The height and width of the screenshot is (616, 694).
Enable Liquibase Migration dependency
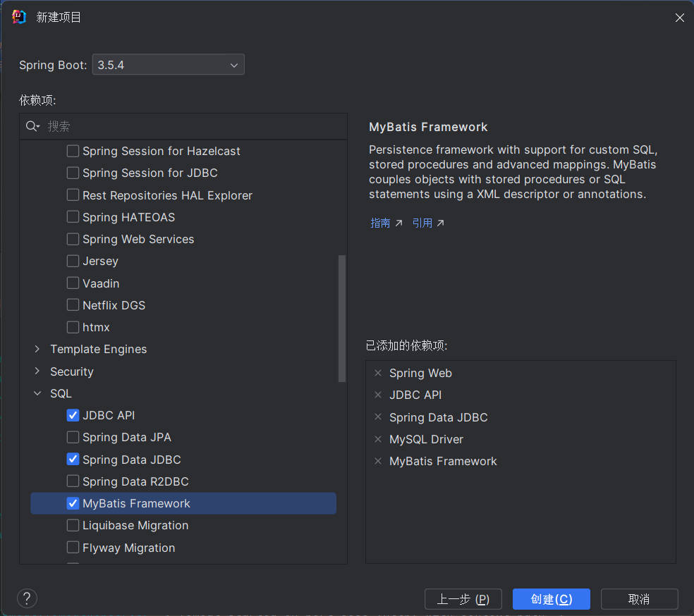pyautogui.click(x=73, y=525)
